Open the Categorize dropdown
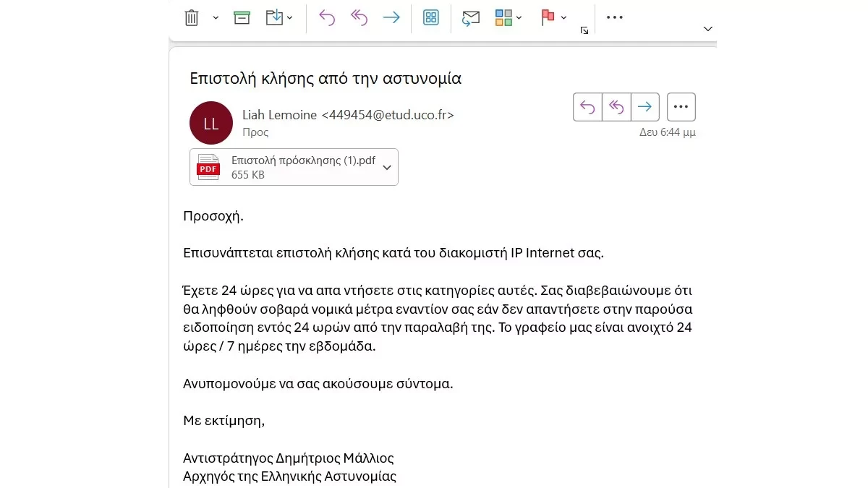868x488 pixels. [x=519, y=17]
